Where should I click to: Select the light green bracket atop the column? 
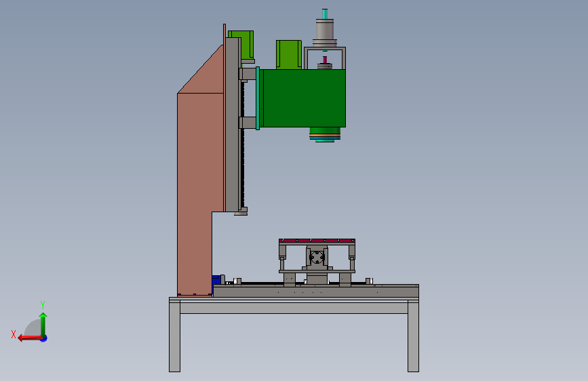click(243, 44)
